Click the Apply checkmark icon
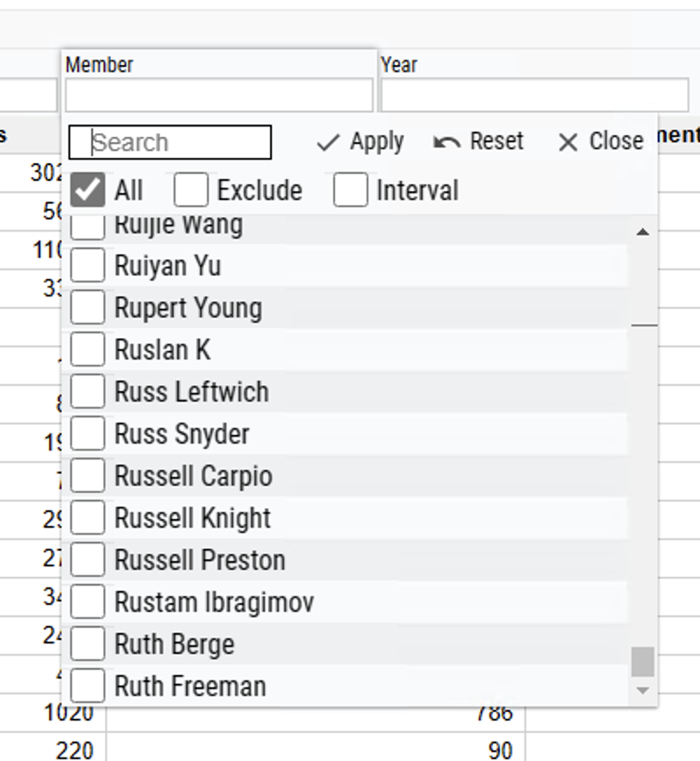 [327, 142]
